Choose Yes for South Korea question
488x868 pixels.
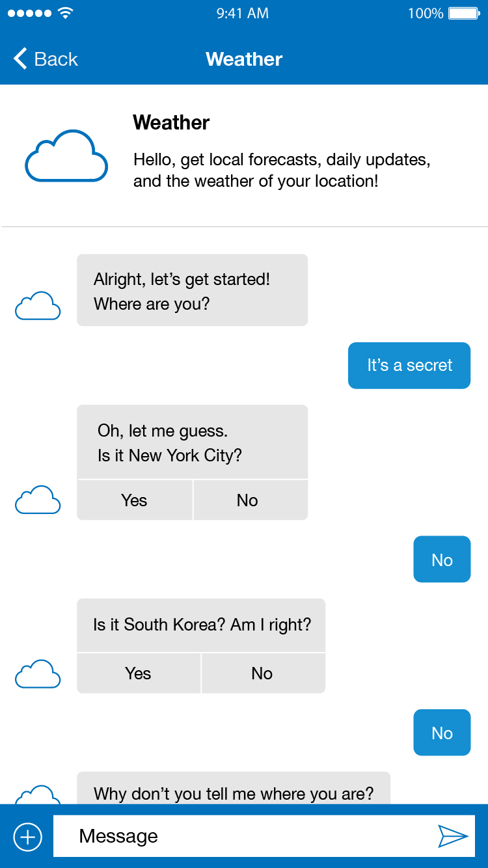click(138, 673)
